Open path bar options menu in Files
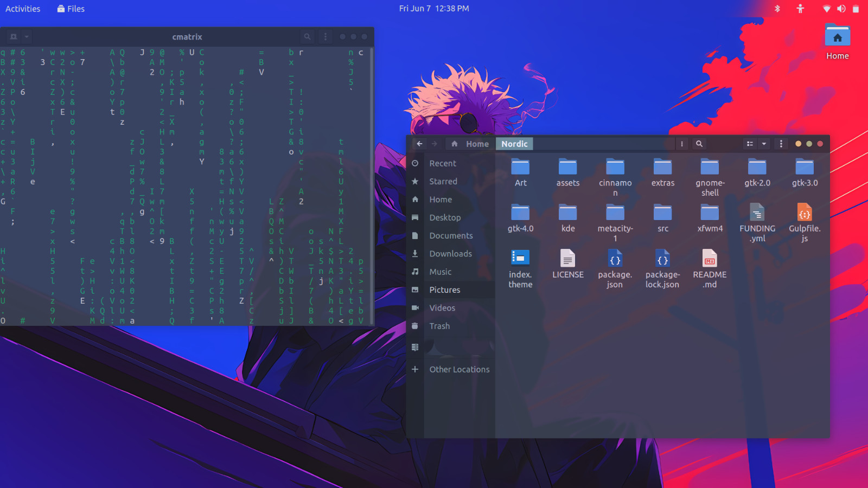This screenshot has height=488, width=868. pos(682,144)
